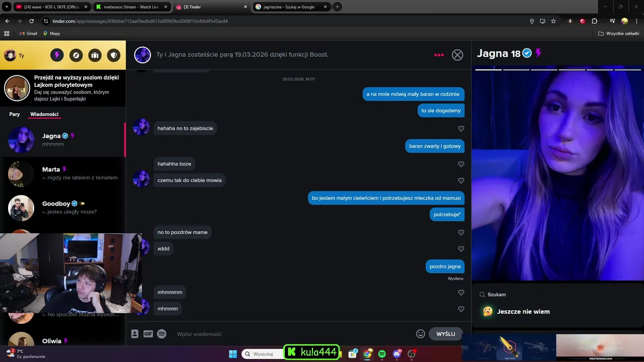Install app via address bar icon
Image resolution: width=644 pixels, height=362 pixels.
click(x=542, y=21)
